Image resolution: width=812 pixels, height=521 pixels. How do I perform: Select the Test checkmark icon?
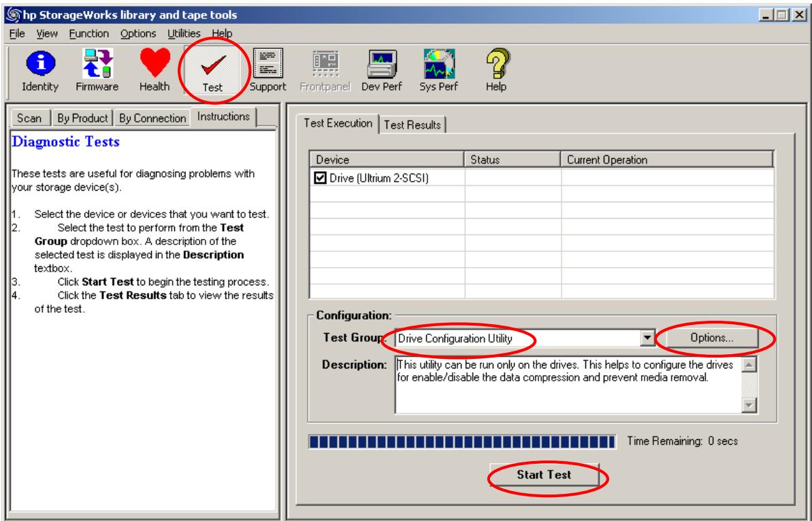point(213,71)
